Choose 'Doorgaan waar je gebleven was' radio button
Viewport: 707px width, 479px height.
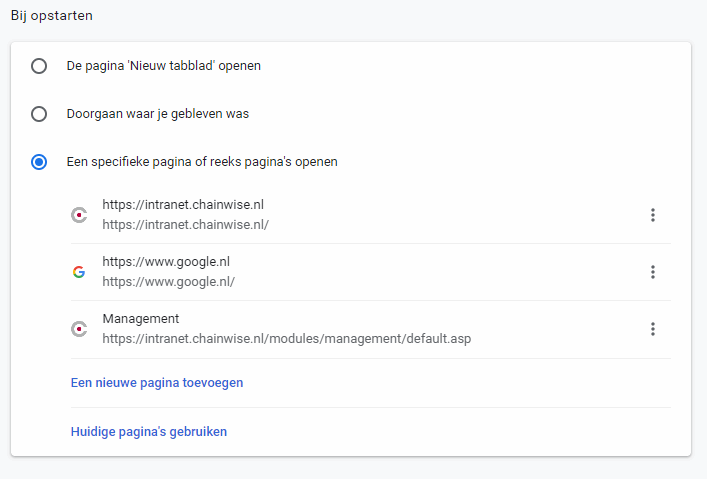pyautogui.click(x=39, y=114)
